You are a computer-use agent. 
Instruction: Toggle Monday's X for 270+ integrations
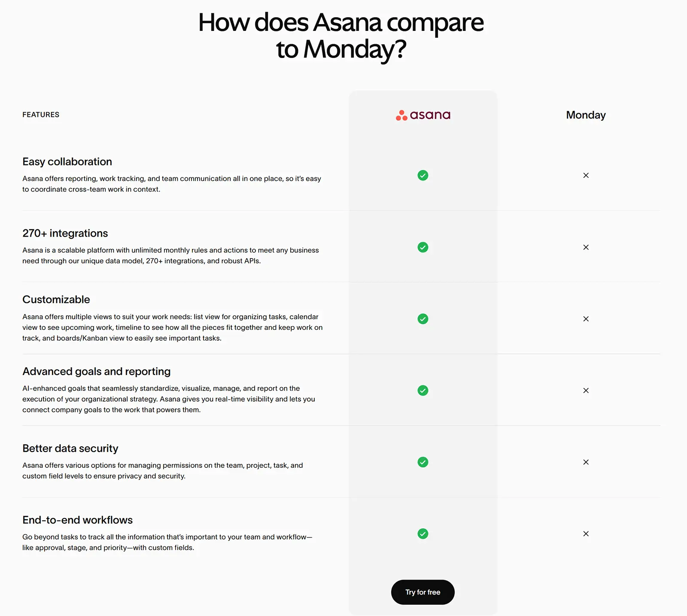pyautogui.click(x=586, y=247)
